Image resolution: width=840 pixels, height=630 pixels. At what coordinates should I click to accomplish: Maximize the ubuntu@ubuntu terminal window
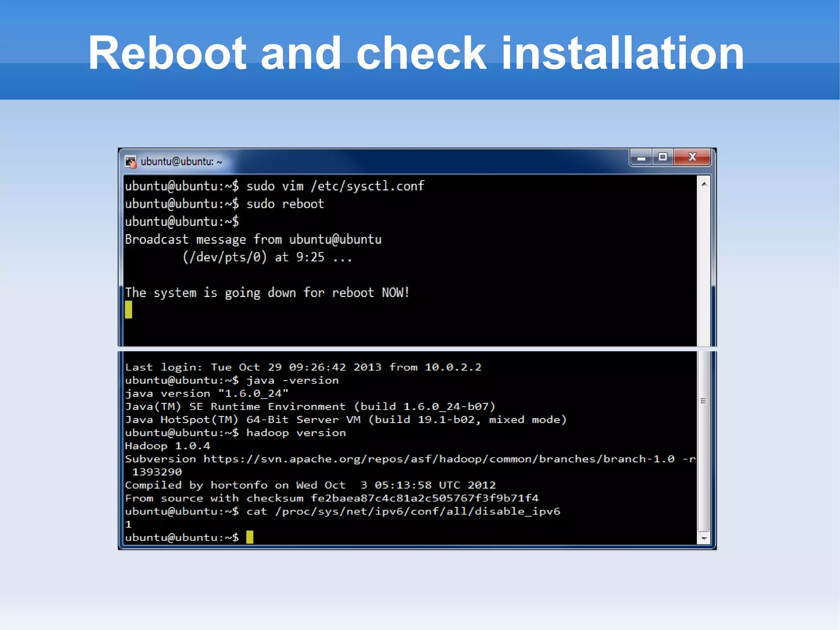pyautogui.click(x=662, y=157)
